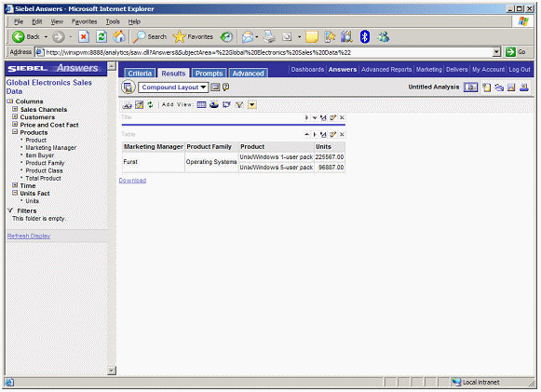Image resolution: width=541 pixels, height=392 pixels.
Task: Click the browser Back button
Action: [25, 36]
